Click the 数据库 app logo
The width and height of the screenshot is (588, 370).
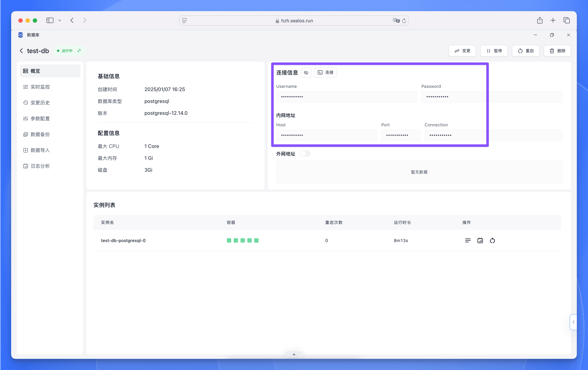(x=21, y=35)
